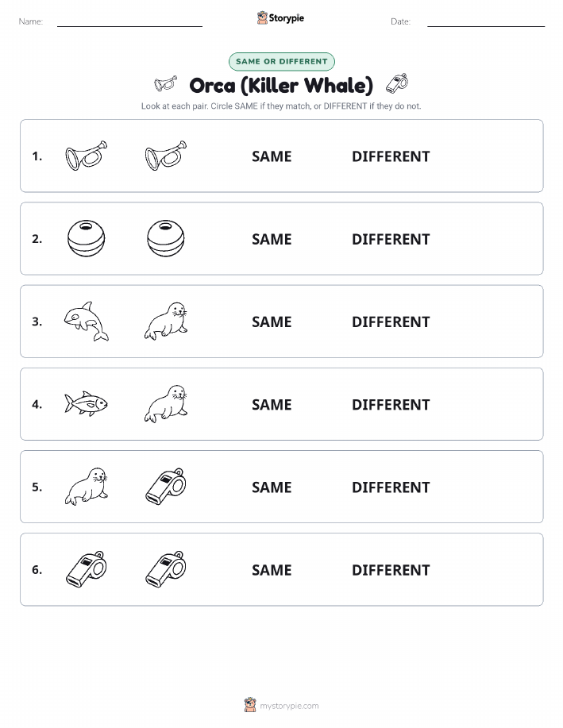Select SAME for row 6
The image size is (563, 728).
click(x=272, y=570)
